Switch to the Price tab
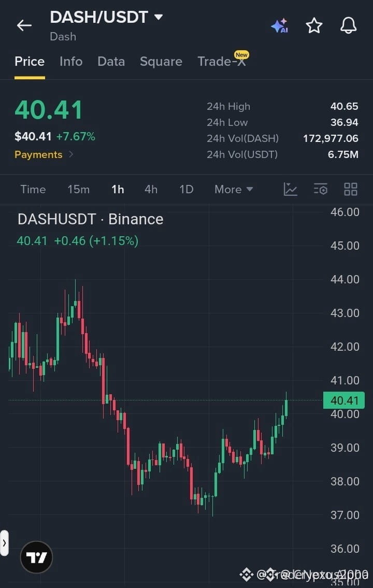The height and width of the screenshot is (588, 373). tap(30, 62)
